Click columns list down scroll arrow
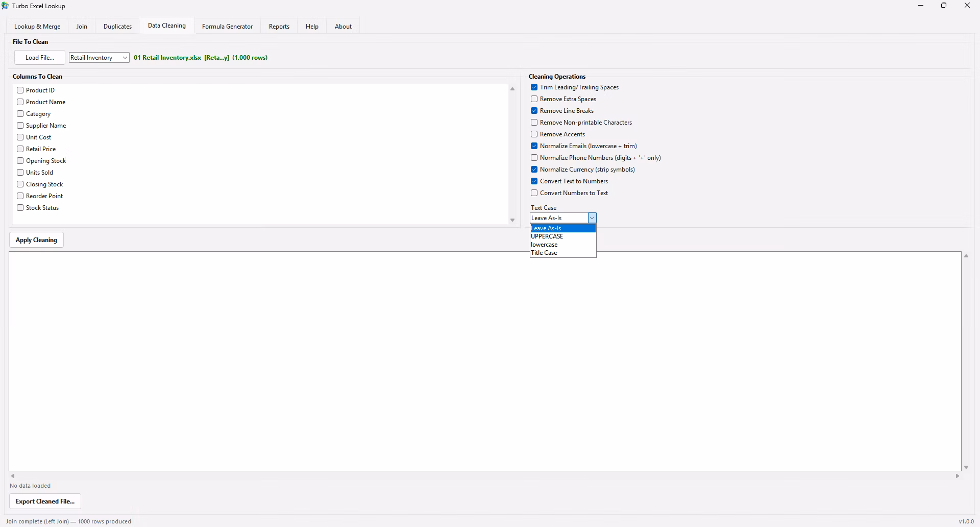Screen dimensions: 980x527 pos(512,220)
